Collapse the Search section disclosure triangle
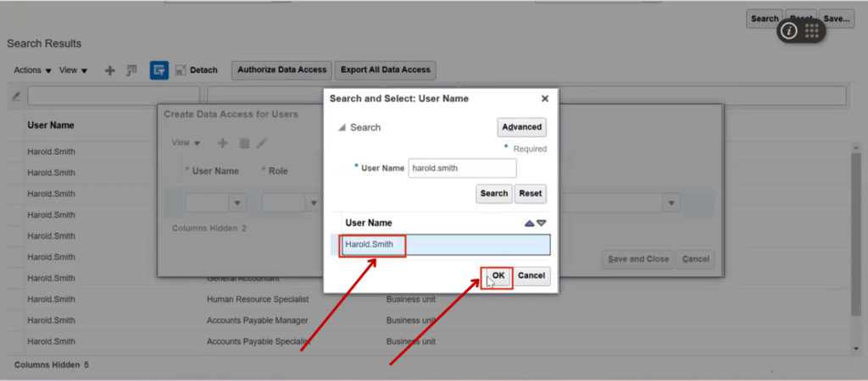The height and width of the screenshot is (381, 868). coord(342,128)
